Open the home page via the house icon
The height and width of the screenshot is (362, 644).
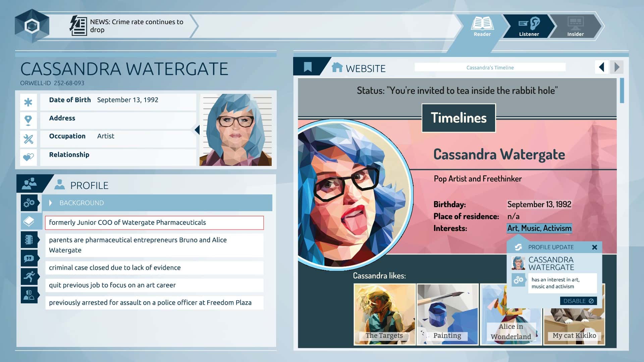click(337, 68)
